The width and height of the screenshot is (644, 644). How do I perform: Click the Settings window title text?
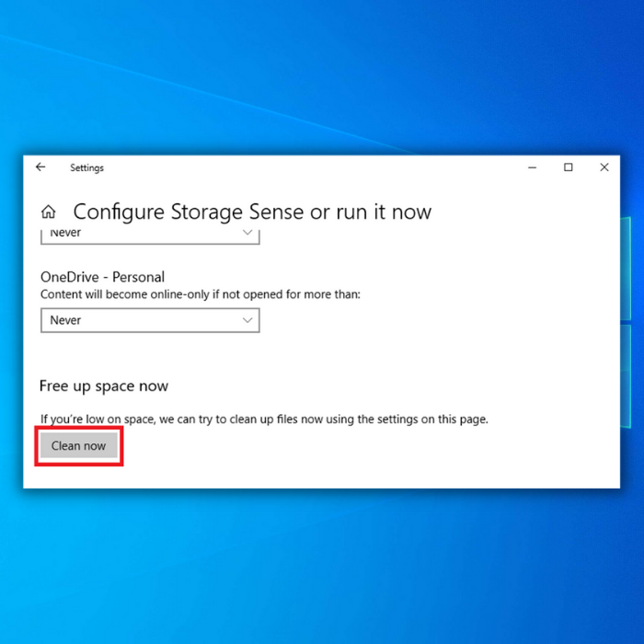pyautogui.click(x=86, y=167)
